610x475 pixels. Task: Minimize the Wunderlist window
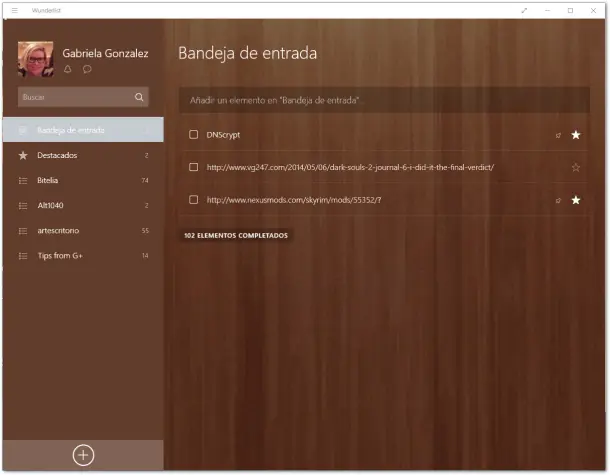tap(547, 11)
